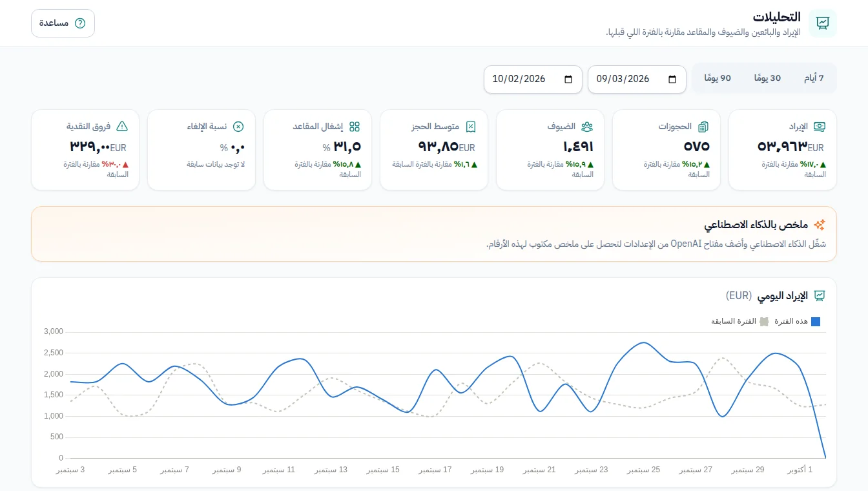Click the الضيوف people icon
Image resolution: width=868 pixels, height=491 pixels.
(587, 127)
